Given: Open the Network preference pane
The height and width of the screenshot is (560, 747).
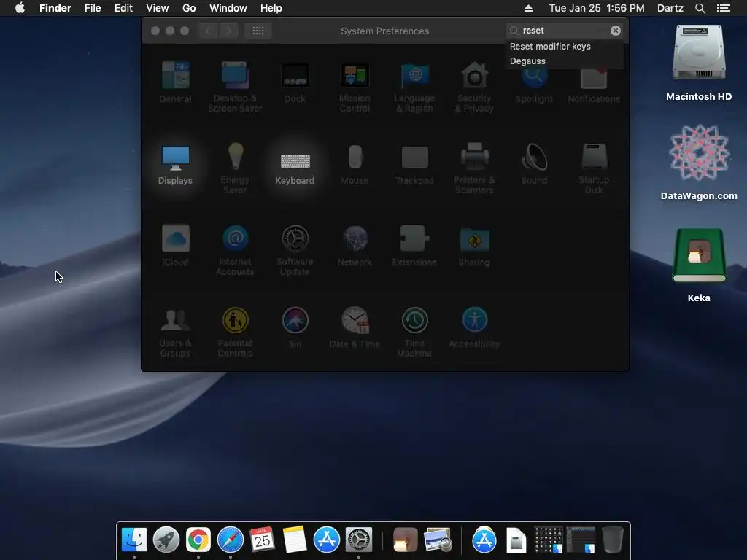Looking at the screenshot, I should (x=355, y=246).
